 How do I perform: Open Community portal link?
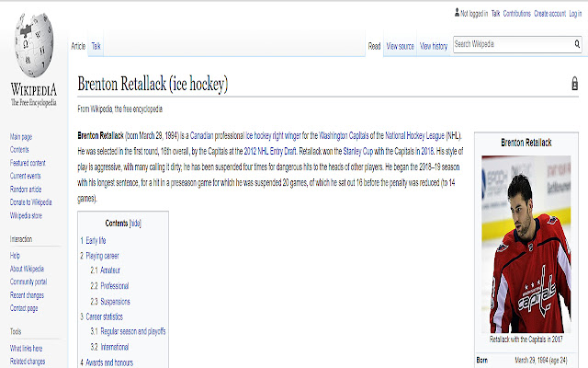click(x=28, y=282)
